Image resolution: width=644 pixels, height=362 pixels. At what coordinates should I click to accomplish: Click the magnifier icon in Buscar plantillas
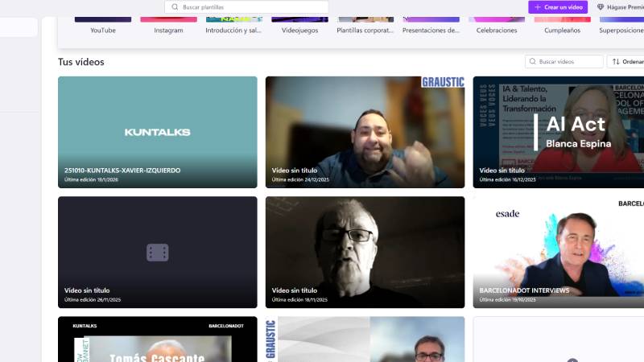[175, 6]
